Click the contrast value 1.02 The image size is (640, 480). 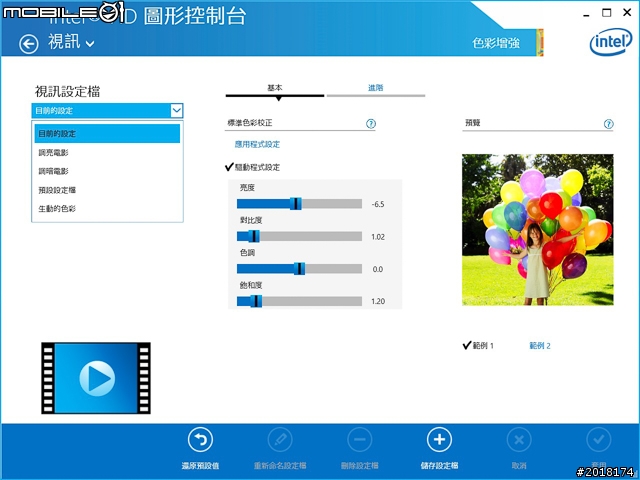378,237
